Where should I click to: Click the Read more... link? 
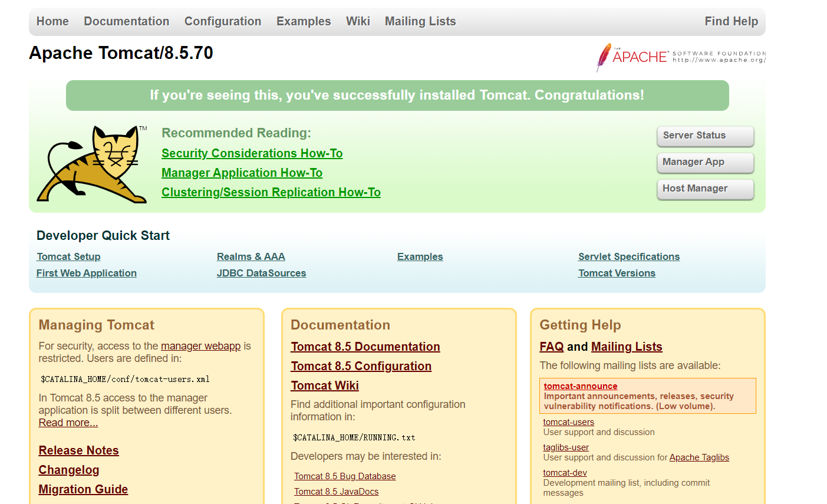click(x=68, y=423)
